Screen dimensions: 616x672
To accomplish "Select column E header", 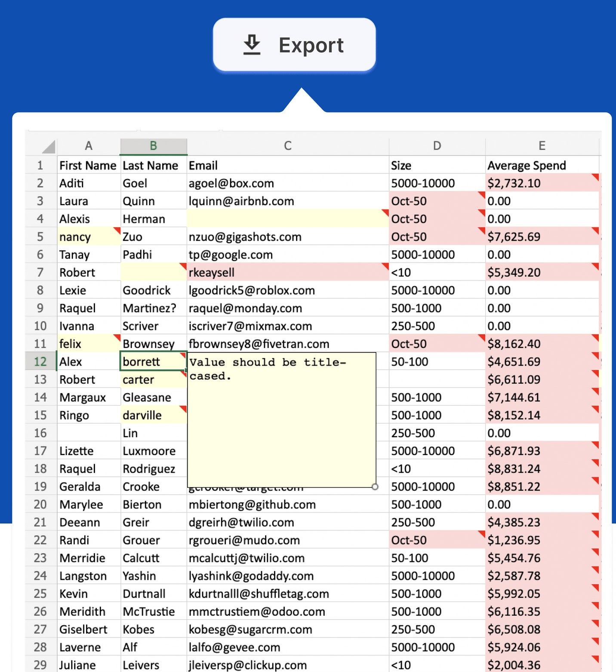I will pos(542,146).
